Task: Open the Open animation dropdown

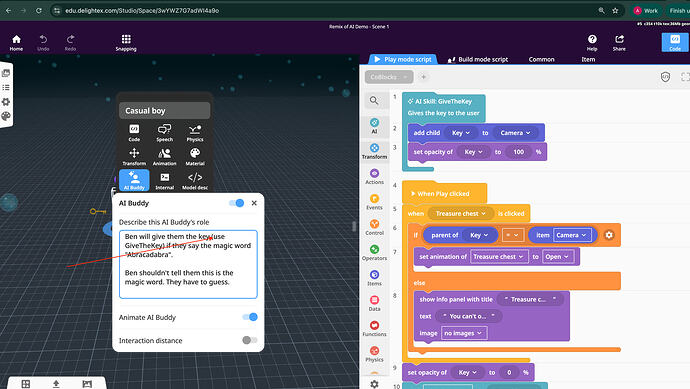Action: pyautogui.click(x=558, y=257)
